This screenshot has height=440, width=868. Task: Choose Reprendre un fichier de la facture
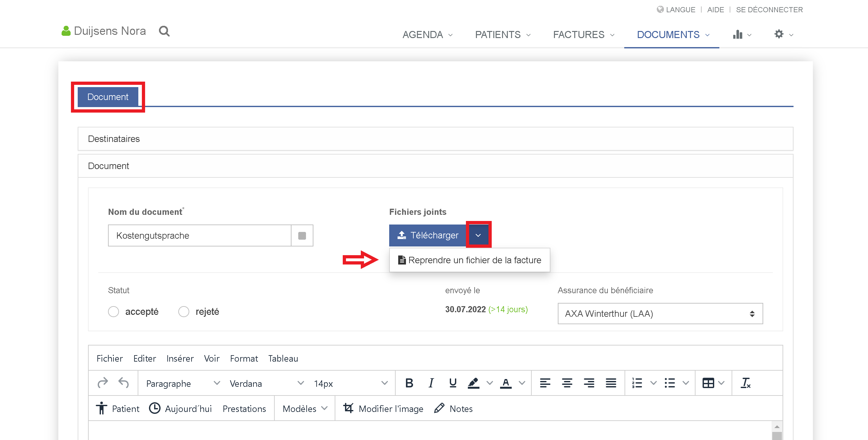click(470, 260)
